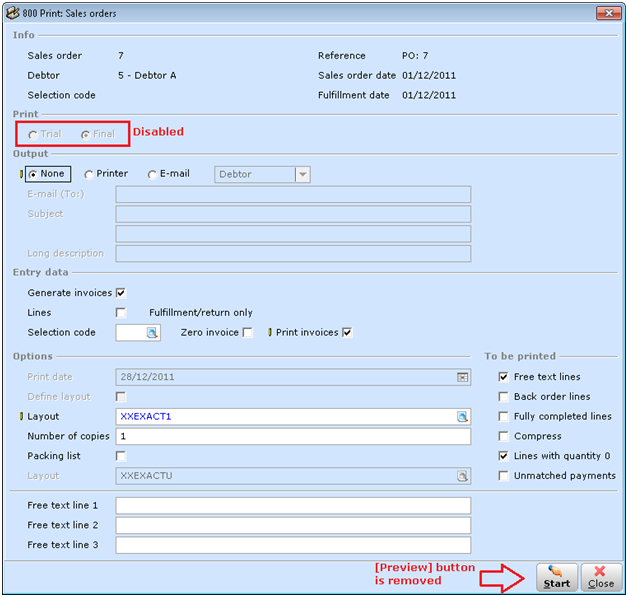Click the 'Fulfillment date' label

(353, 95)
